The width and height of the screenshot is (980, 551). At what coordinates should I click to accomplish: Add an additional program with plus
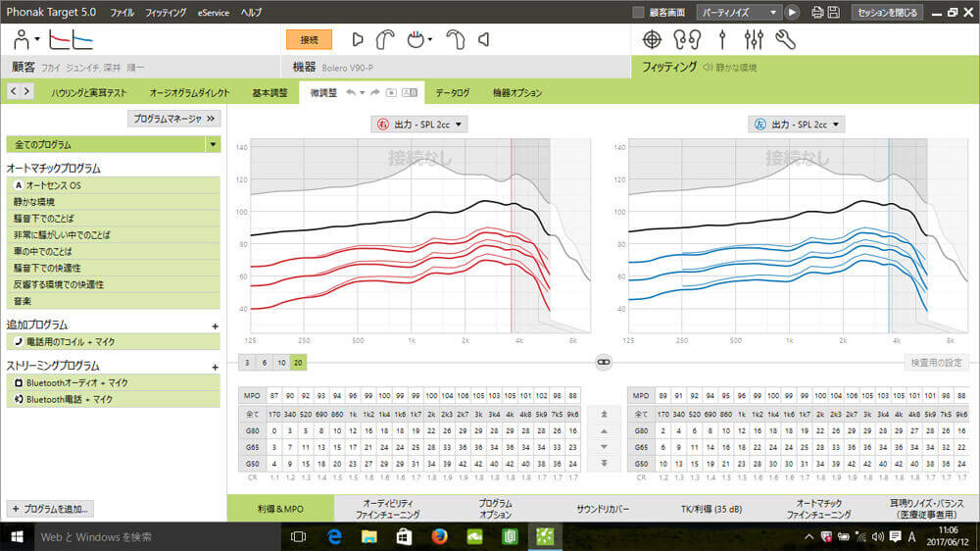pyautogui.click(x=215, y=326)
